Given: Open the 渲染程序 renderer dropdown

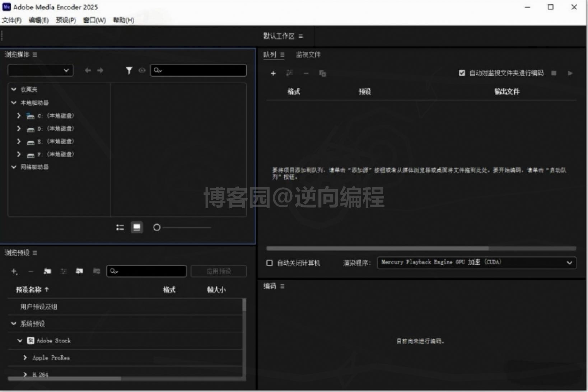Looking at the screenshot, I should [569, 262].
